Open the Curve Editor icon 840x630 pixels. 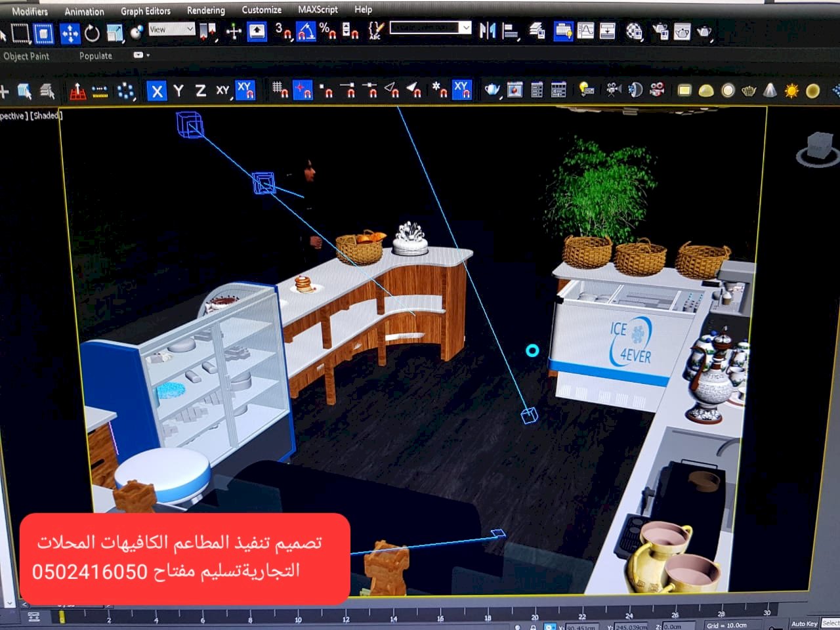(x=585, y=31)
